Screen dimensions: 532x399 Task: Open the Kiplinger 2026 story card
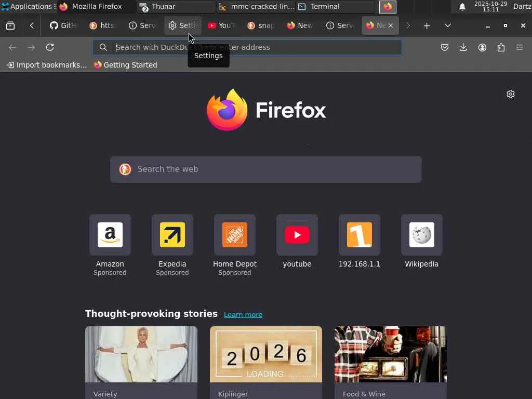(x=266, y=362)
